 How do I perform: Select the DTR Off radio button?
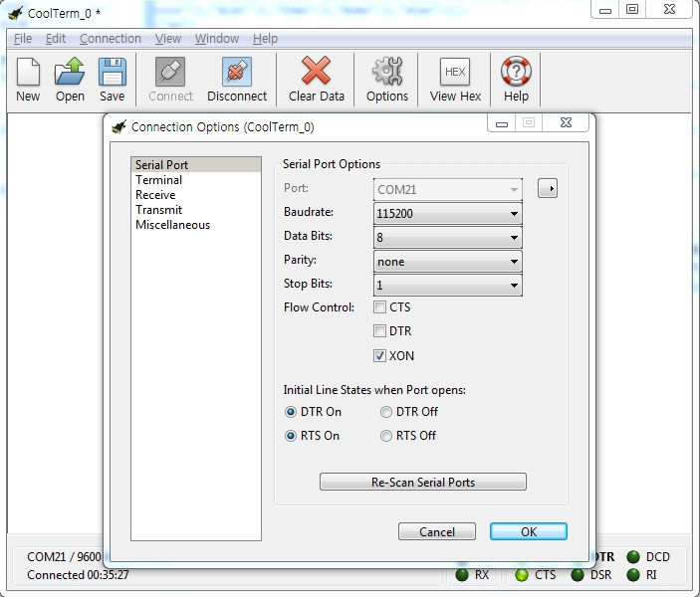tap(386, 412)
